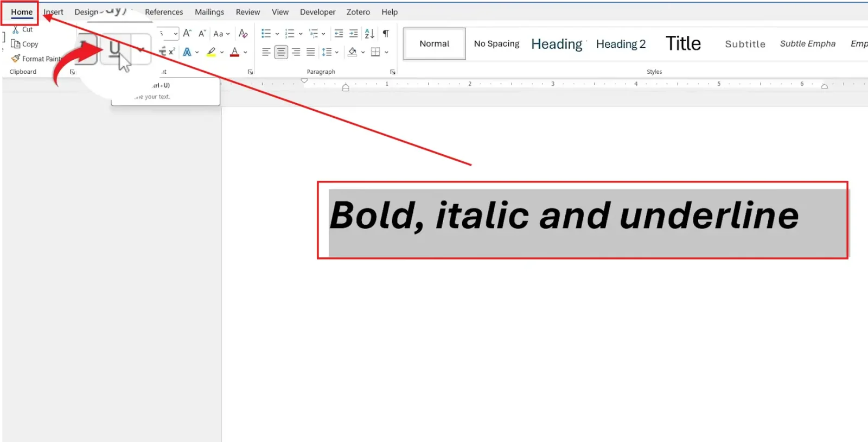Open Paragraph settings dialog launcher
This screenshot has height=442, width=868.
point(392,72)
